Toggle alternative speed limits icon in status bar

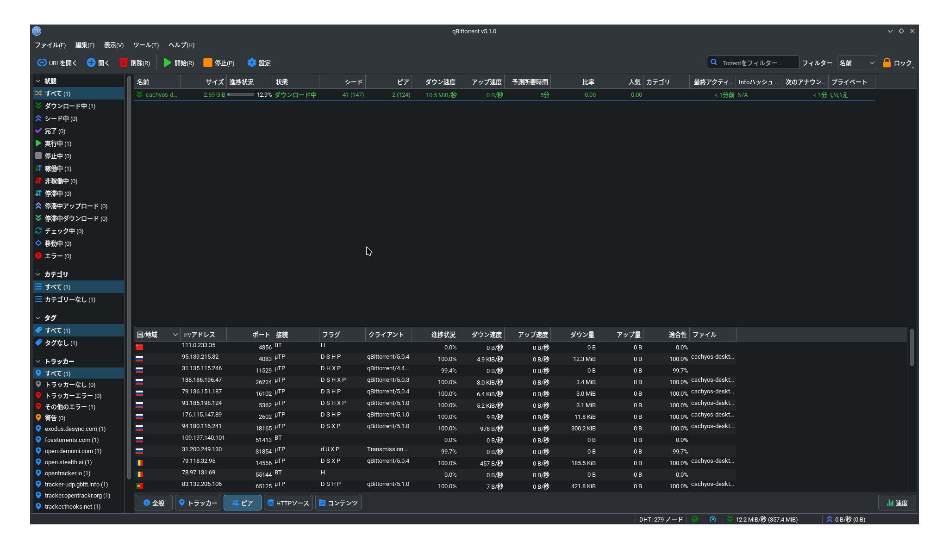click(x=713, y=519)
